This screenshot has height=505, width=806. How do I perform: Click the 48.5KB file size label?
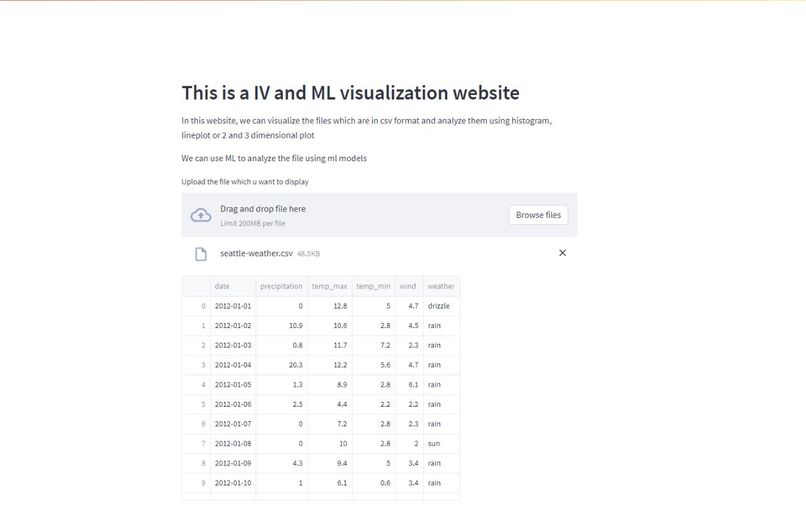click(x=308, y=254)
